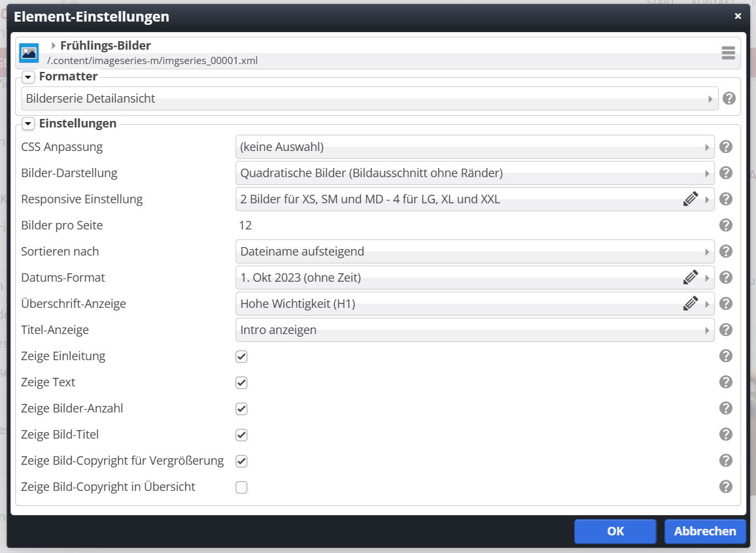
Task: Show help for the Formatter selection
Action: coord(729,98)
